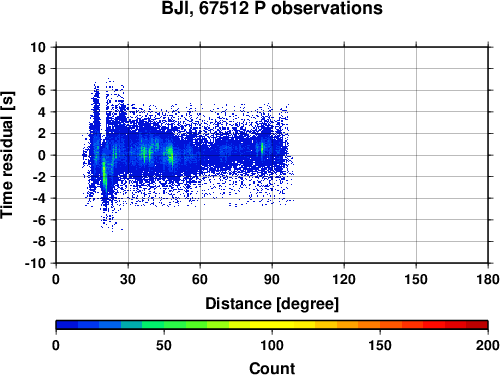The image size is (500, 375).
Task: Click the dark red end of the colorbar
Action: pyautogui.click(x=477, y=325)
